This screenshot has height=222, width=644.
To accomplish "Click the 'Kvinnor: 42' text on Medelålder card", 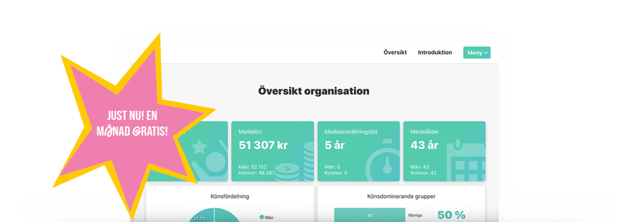I will pyautogui.click(x=423, y=173).
